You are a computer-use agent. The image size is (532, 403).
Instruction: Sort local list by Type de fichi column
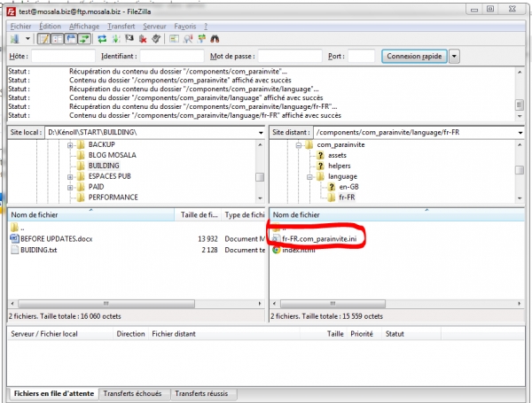[243, 215]
